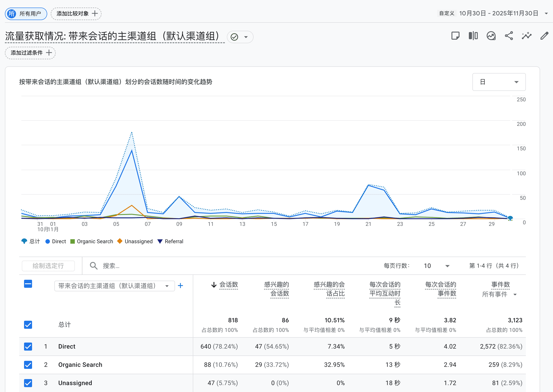The height and width of the screenshot is (392, 553).
Task: Click the add note icon
Action: [x=455, y=36]
